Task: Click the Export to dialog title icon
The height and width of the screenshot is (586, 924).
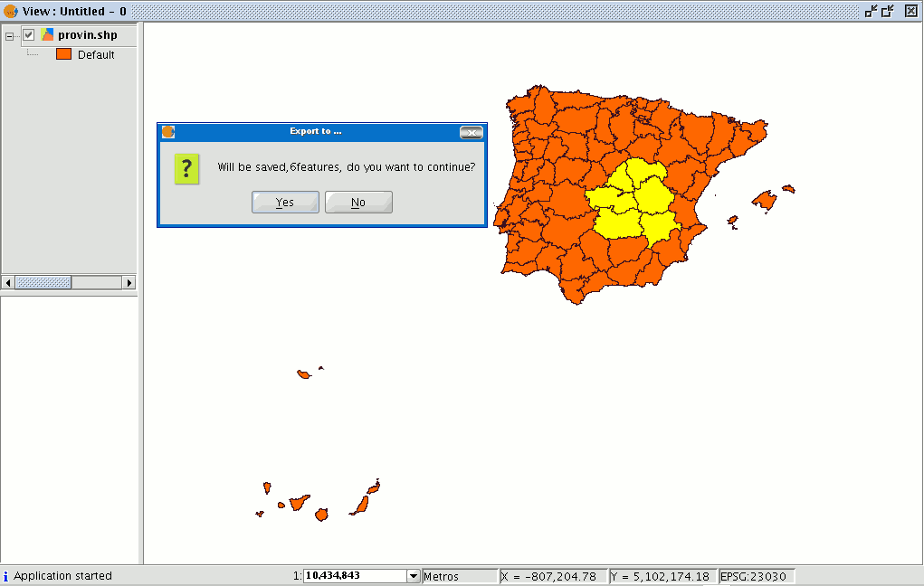Action: [x=168, y=132]
